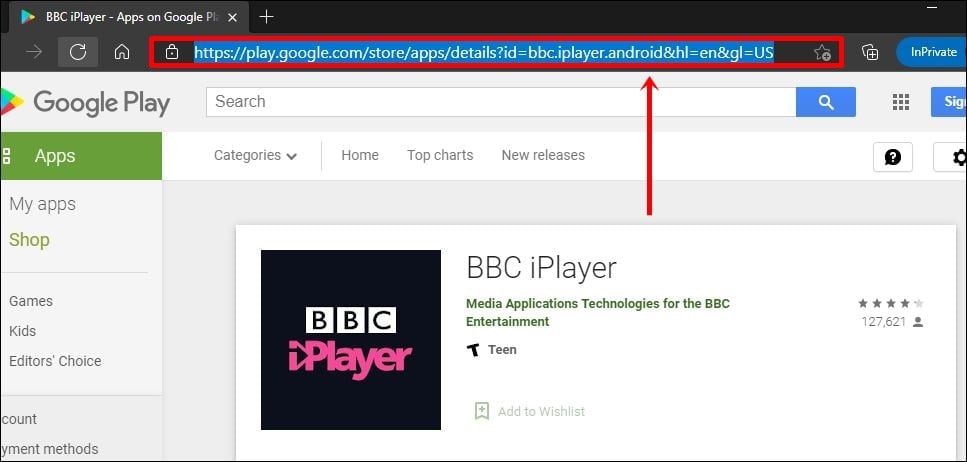This screenshot has width=967, height=462.
Task: Click the browser refresh button
Action: point(78,52)
